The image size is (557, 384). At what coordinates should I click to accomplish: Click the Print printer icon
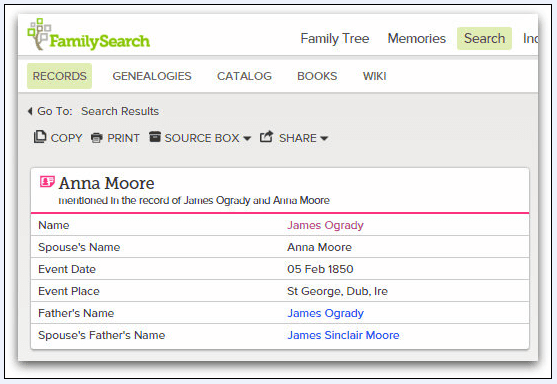click(97, 137)
